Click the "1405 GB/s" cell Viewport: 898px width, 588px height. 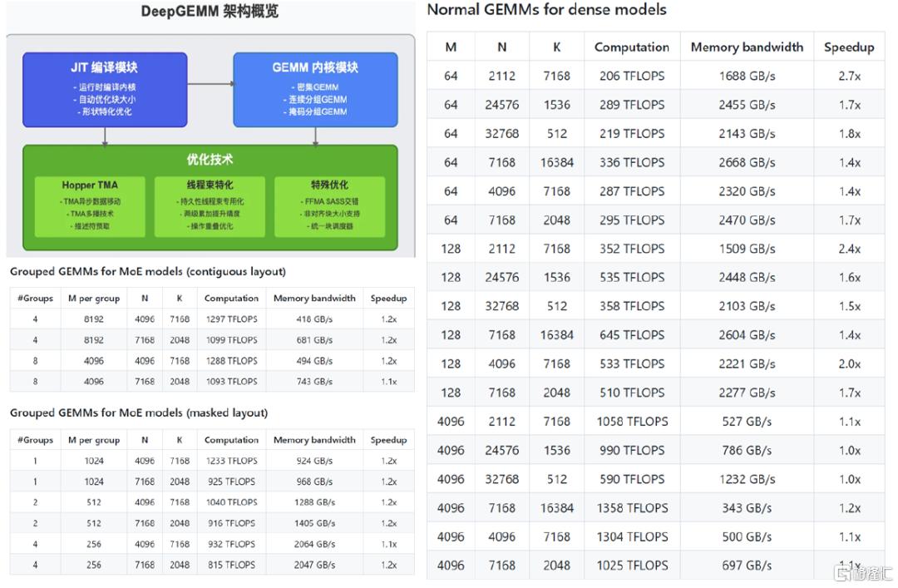click(x=314, y=523)
